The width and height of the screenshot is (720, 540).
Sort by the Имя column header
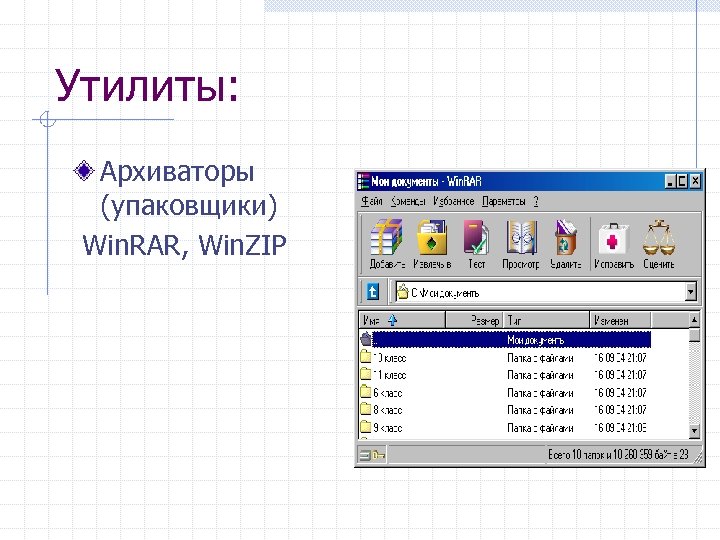[x=402, y=320]
